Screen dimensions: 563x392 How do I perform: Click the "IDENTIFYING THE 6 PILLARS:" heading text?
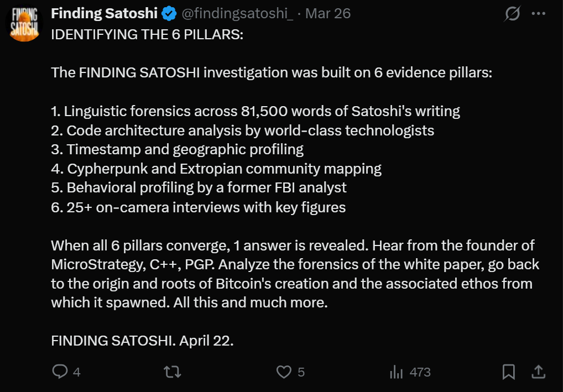pos(147,35)
